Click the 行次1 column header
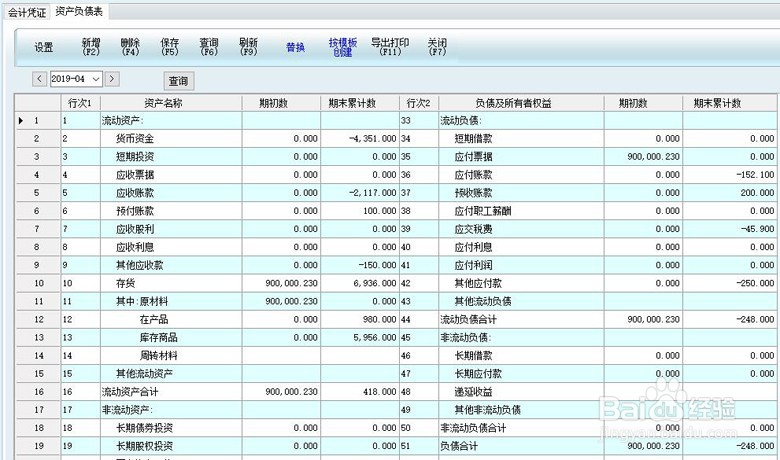This screenshot has width=780, height=460. (x=80, y=103)
